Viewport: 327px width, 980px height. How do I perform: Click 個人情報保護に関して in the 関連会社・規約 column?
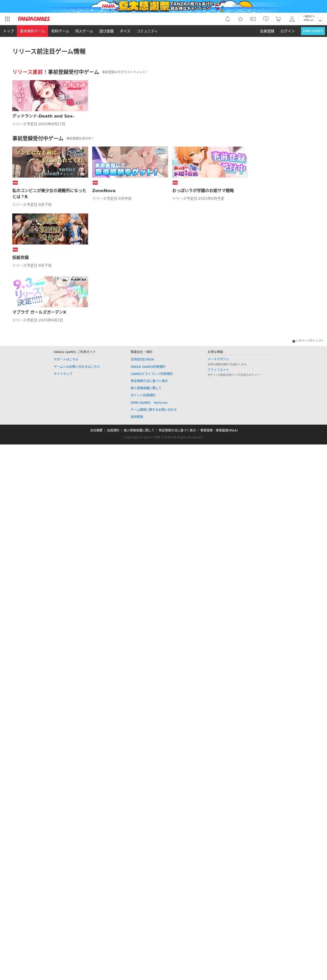[x=146, y=388]
